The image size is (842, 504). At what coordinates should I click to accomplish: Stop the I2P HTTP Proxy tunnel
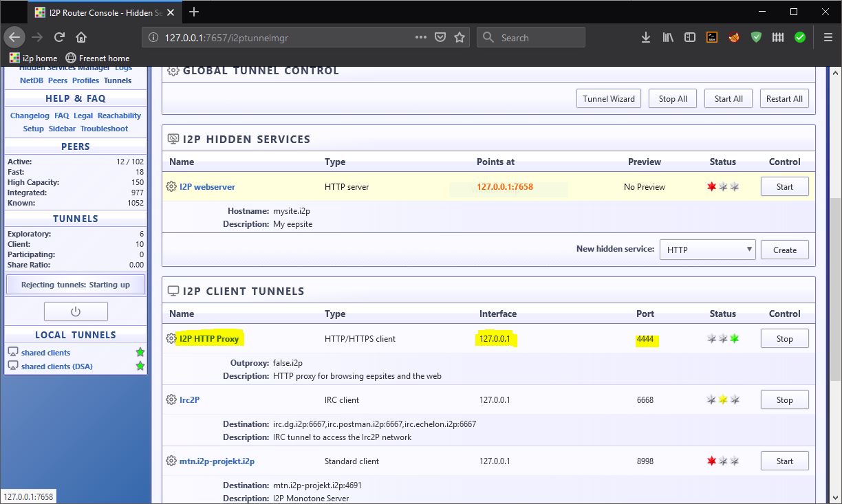(785, 338)
